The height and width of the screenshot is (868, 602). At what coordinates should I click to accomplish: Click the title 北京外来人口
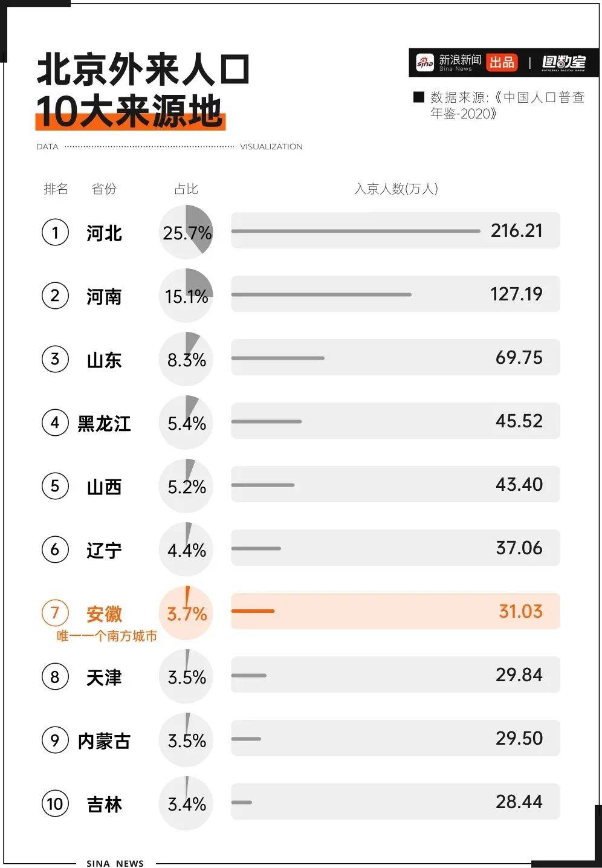(x=143, y=70)
